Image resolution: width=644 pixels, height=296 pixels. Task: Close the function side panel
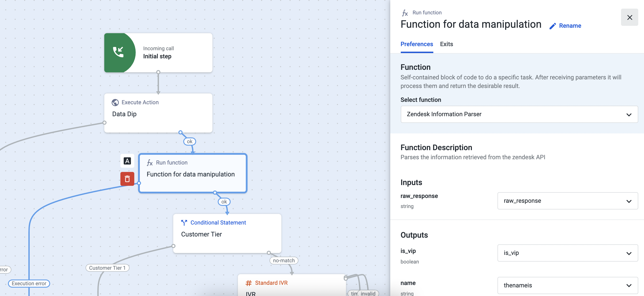(x=629, y=17)
